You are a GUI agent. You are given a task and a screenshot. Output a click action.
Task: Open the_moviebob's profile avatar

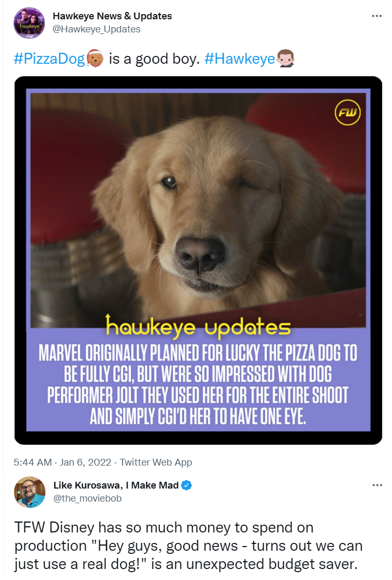coord(29,492)
